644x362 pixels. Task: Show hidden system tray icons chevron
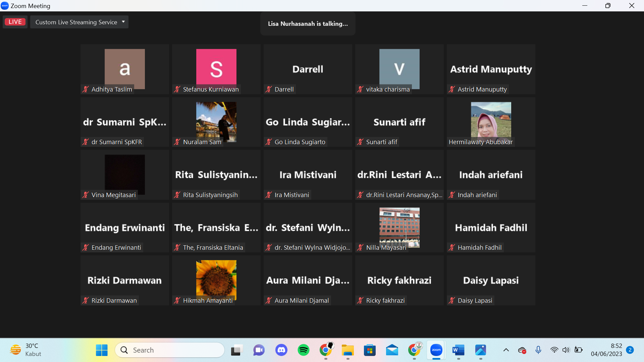[x=506, y=350]
